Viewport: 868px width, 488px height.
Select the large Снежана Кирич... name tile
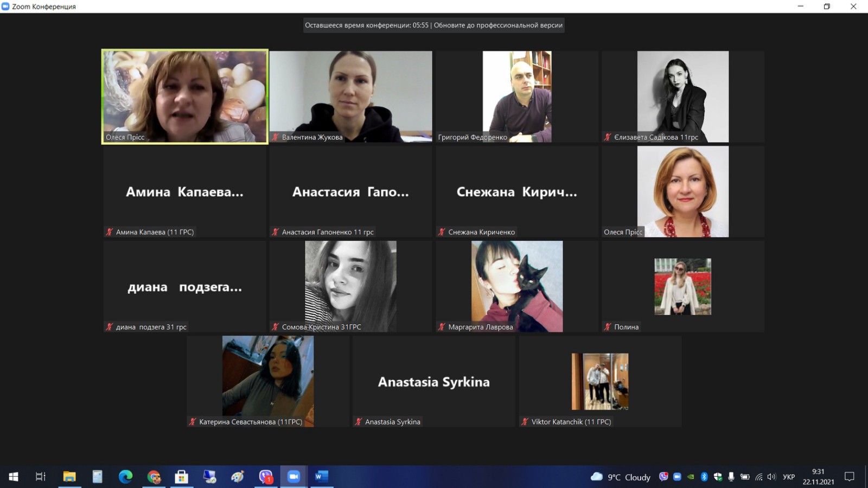pos(517,191)
